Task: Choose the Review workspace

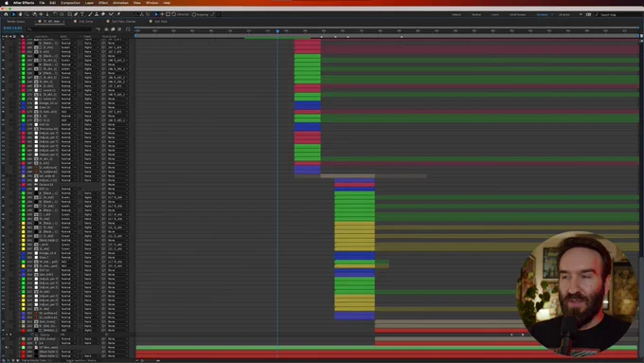Action: tap(476, 14)
